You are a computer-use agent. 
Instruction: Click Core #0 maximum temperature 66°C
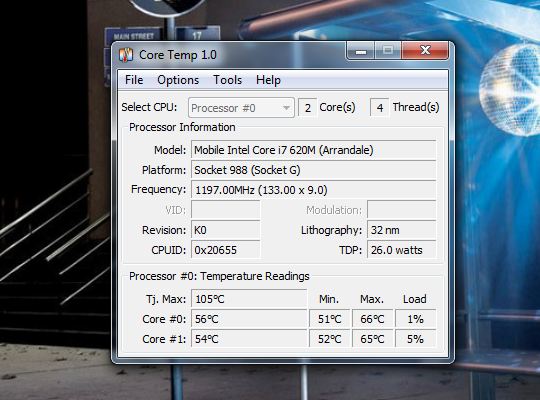pos(372,319)
